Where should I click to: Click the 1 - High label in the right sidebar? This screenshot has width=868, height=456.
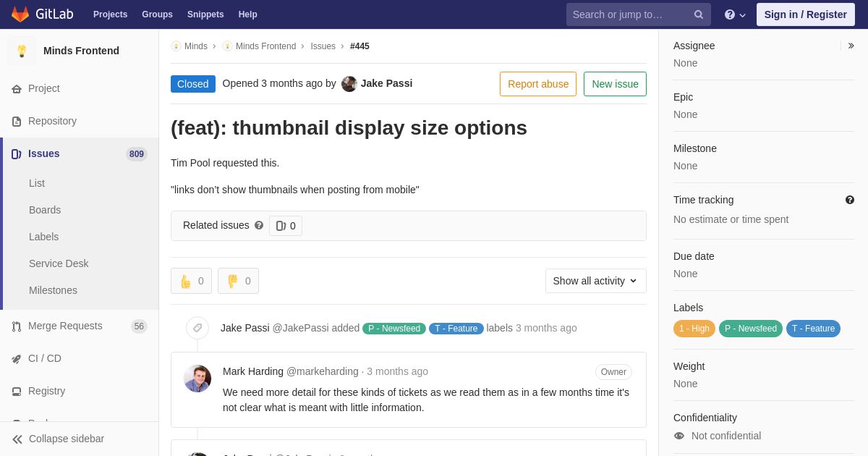(694, 329)
